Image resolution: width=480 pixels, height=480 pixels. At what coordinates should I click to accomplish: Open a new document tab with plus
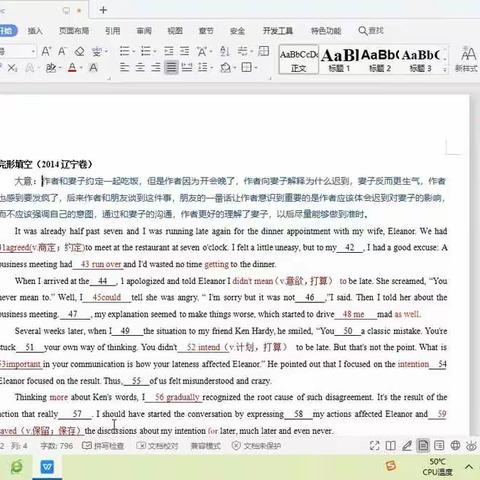tap(103, 10)
